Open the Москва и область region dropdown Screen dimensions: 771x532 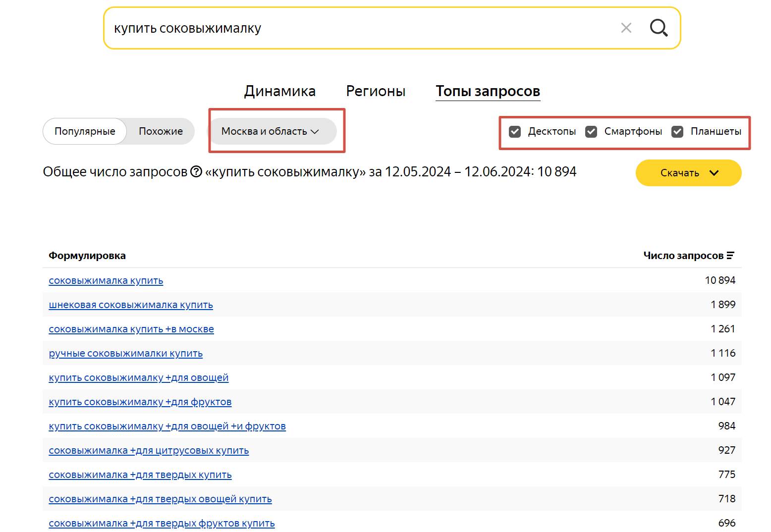(x=271, y=131)
